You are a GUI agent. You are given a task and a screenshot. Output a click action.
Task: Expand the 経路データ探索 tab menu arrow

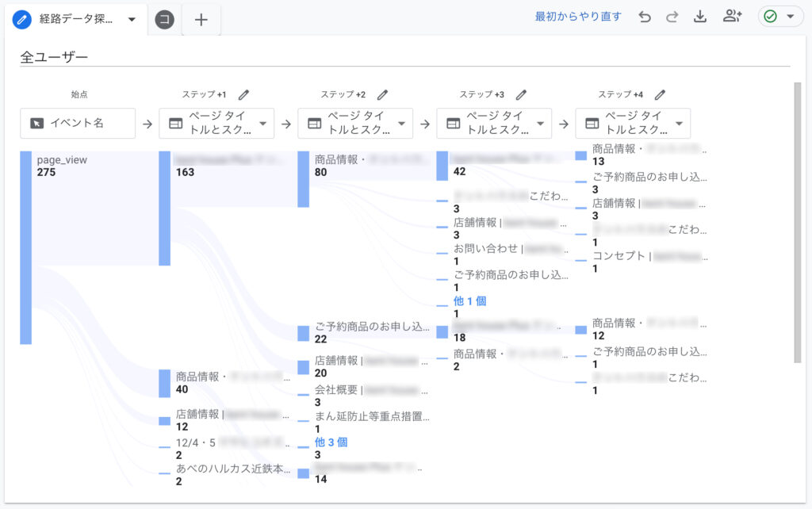132,20
